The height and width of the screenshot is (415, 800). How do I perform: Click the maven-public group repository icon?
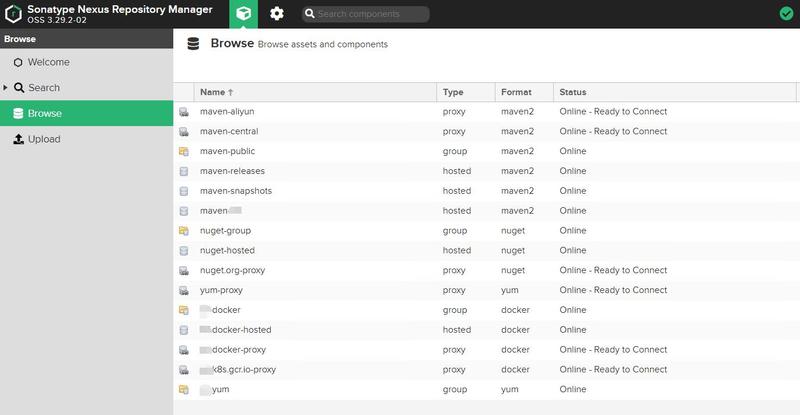tap(184, 152)
